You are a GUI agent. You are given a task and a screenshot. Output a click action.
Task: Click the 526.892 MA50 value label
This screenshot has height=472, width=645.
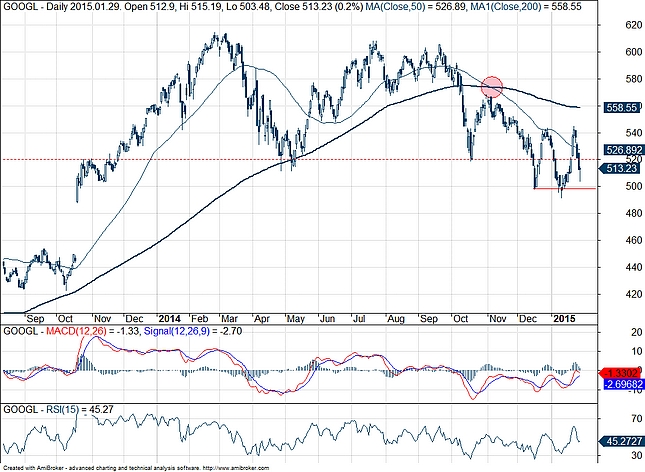click(x=624, y=150)
